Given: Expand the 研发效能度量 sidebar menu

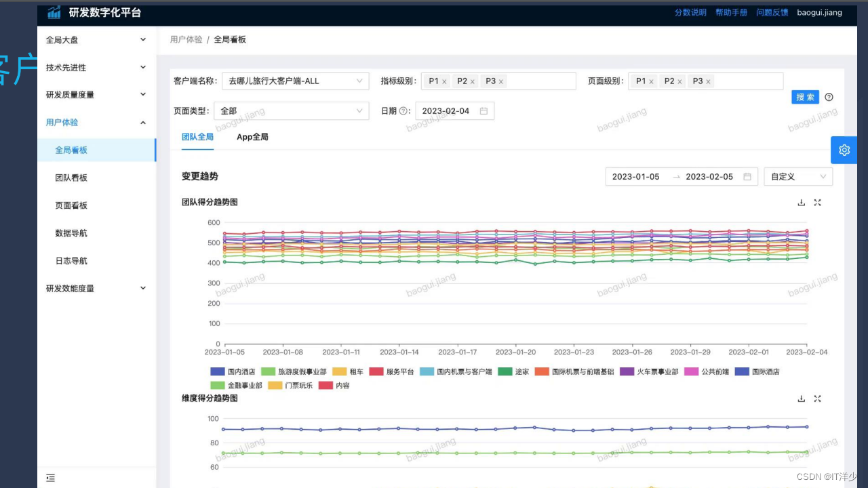Looking at the screenshot, I should pos(96,289).
